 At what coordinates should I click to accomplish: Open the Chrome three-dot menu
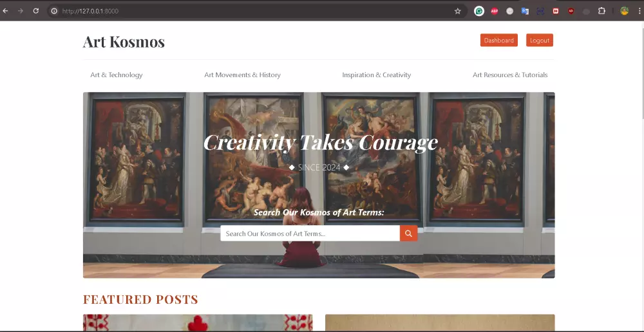click(x=639, y=11)
